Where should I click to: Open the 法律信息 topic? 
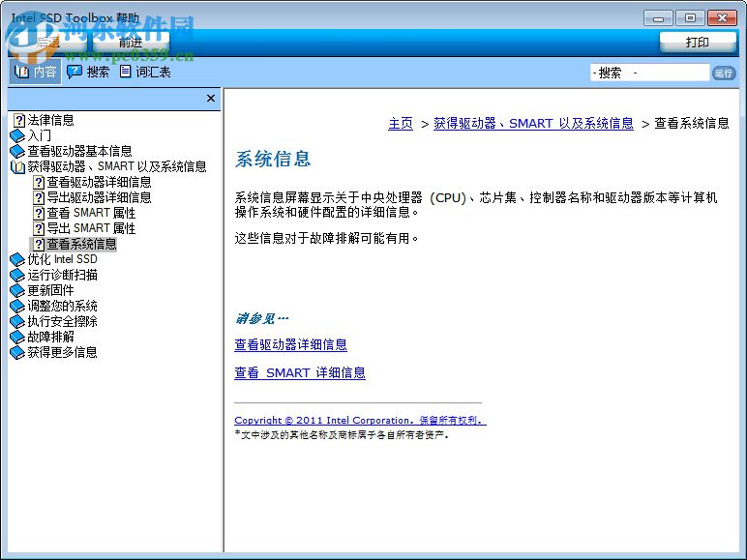(50, 120)
